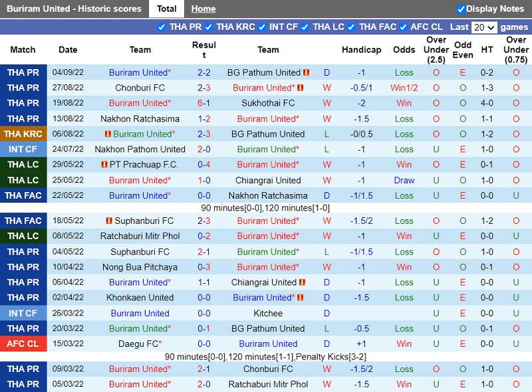Uncheck the INT CF league filter

[x=261, y=27]
